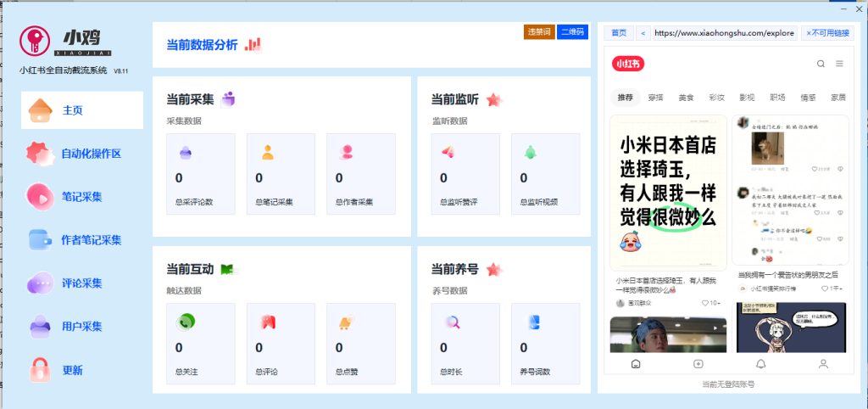Screen dimensions: 868x409
Task: Click the 首页 browser button
Action: (618, 33)
